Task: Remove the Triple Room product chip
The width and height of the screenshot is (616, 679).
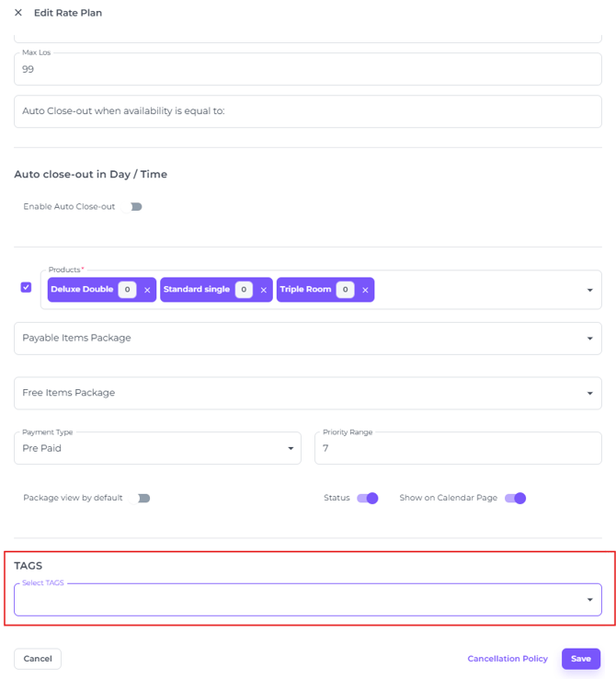Action: click(x=365, y=290)
